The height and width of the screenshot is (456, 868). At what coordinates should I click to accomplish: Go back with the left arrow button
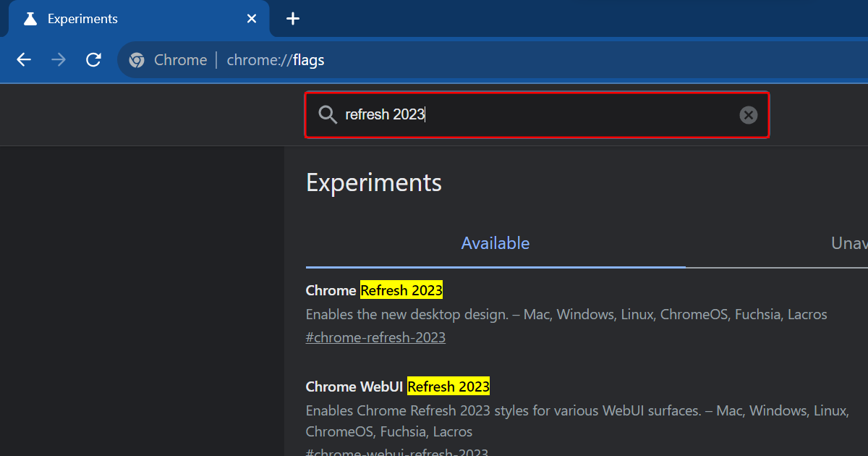coord(24,60)
